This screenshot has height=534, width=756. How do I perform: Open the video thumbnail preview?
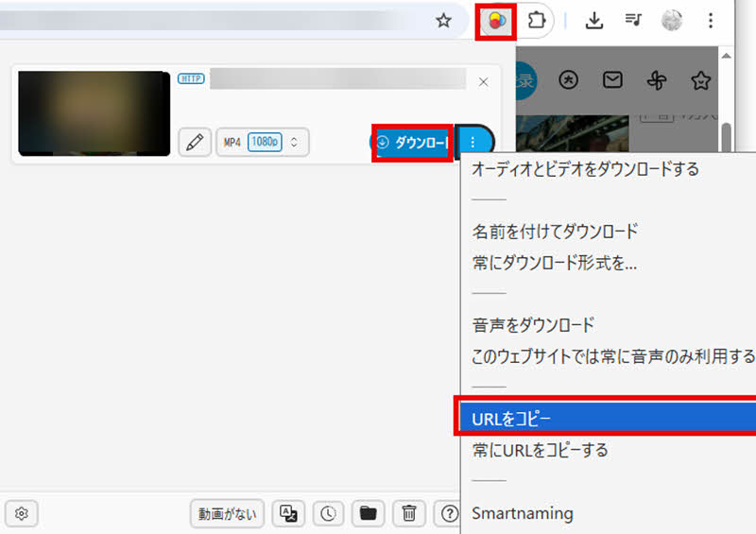pos(94,113)
